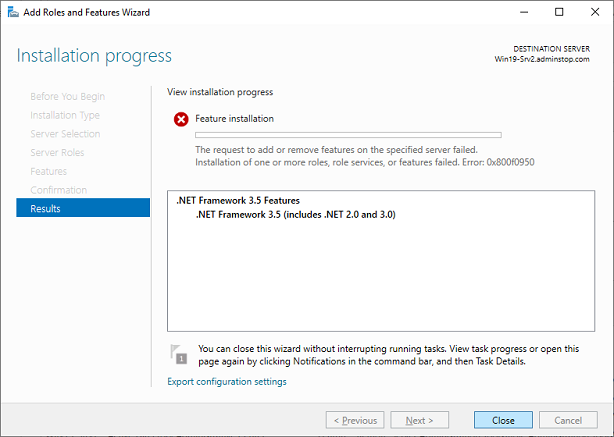614x437 pixels.
Task: Open the Before You Begin step
Action: 67,97
